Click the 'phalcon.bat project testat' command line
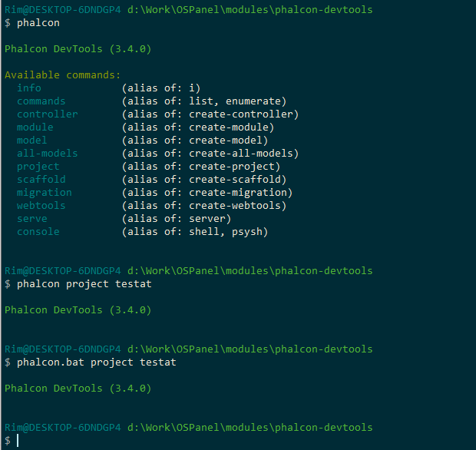The height and width of the screenshot is (450, 476). click(x=97, y=362)
